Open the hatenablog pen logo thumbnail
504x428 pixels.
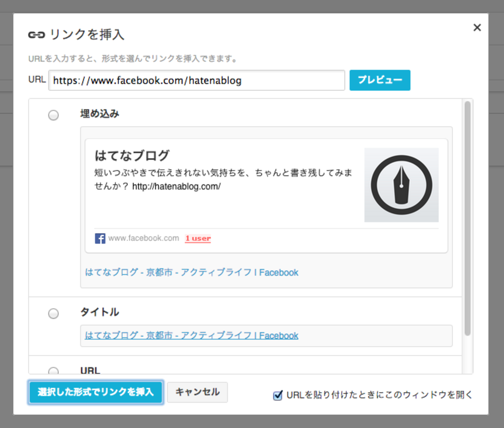401,185
